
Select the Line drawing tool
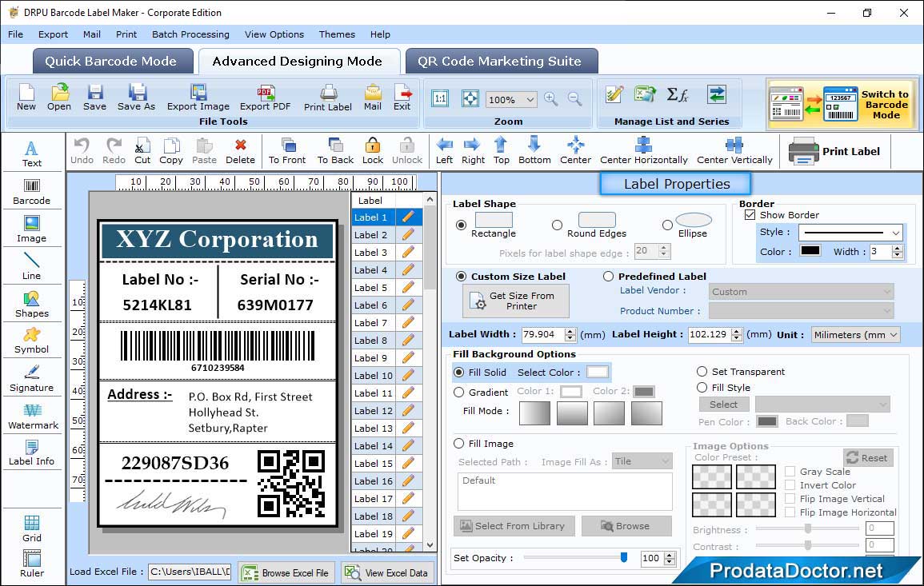pos(32,266)
